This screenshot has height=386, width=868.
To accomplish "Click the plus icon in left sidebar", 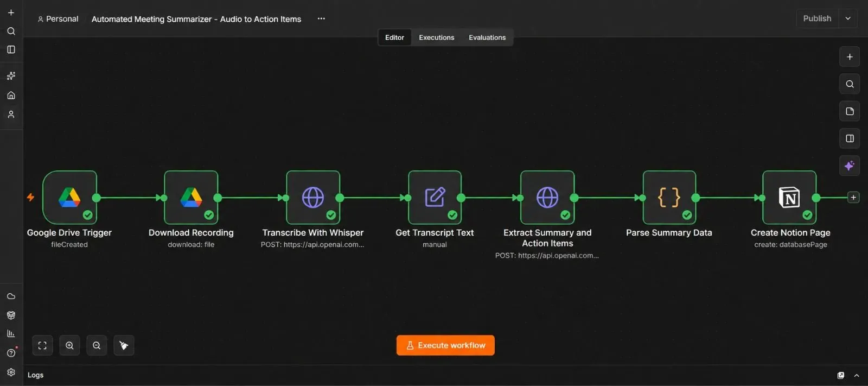I will (x=11, y=12).
